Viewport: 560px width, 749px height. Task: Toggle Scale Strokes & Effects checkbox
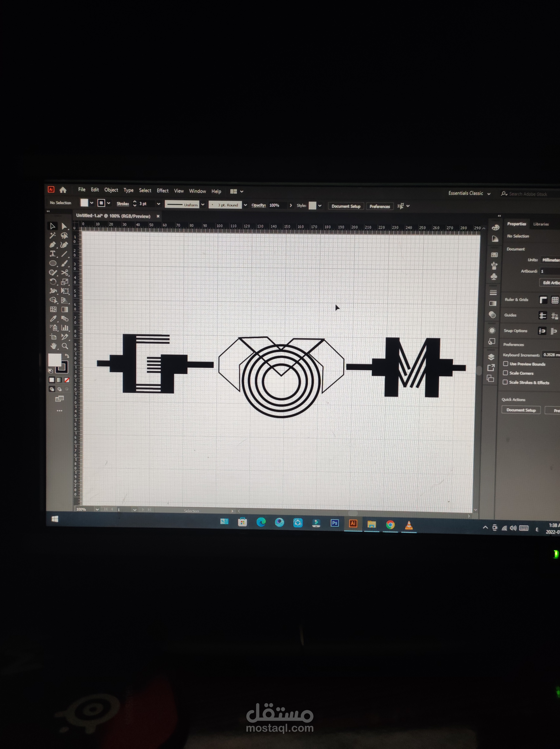point(505,382)
